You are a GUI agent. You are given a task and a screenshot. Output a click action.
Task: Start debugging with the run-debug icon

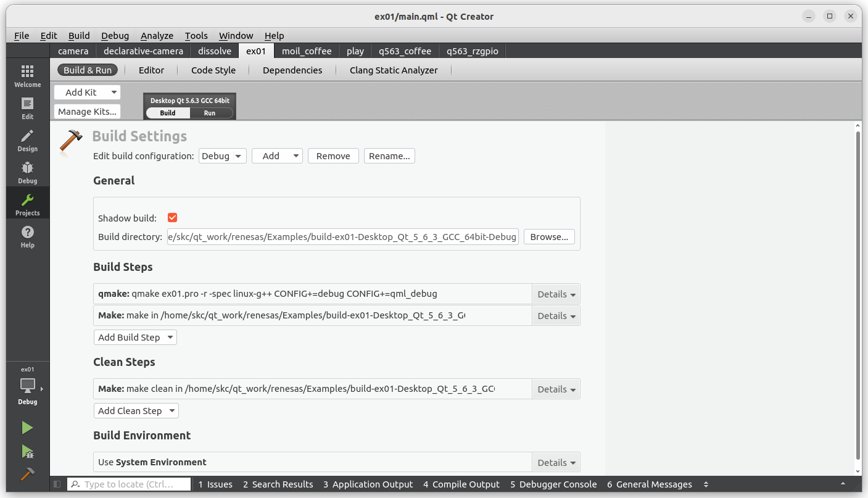pyautogui.click(x=27, y=452)
